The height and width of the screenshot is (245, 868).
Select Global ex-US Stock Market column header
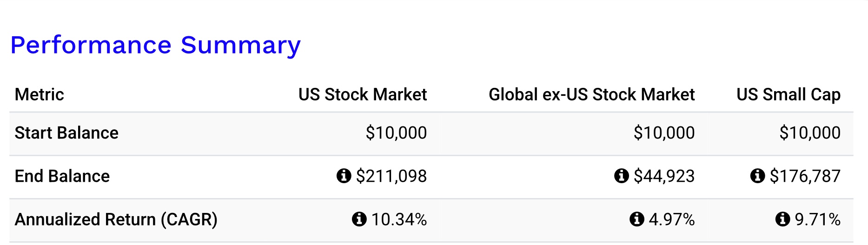coord(591,94)
